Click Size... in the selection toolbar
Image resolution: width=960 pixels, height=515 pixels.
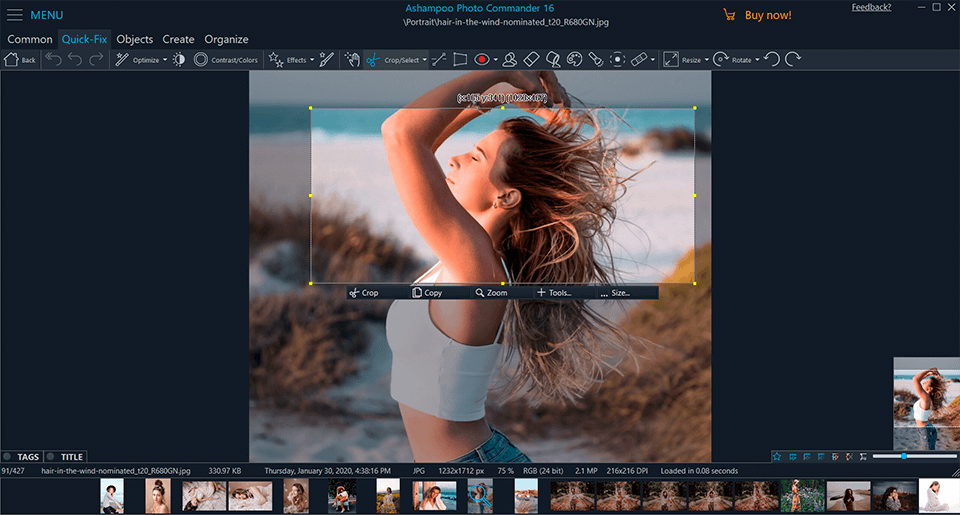615,293
